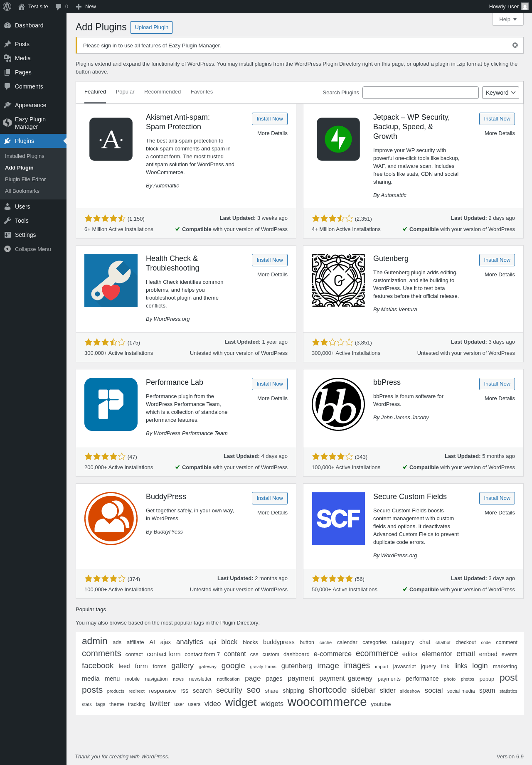View More Details for BuddyPress
Image resolution: width=532 pixels, height=765 pixels.
[x=272, y=513]
